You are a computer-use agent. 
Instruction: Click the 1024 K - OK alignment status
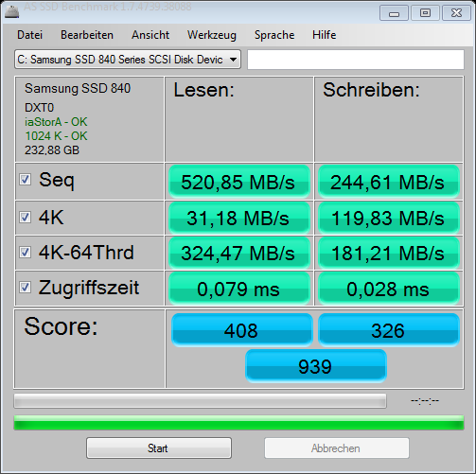[x=56, y=136]
